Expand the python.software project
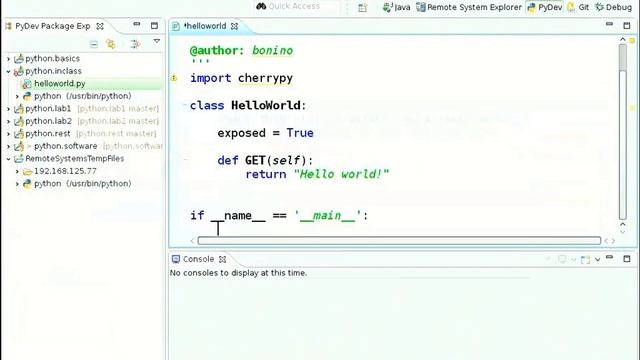This screenshot has height=360, width=640. 8,146
